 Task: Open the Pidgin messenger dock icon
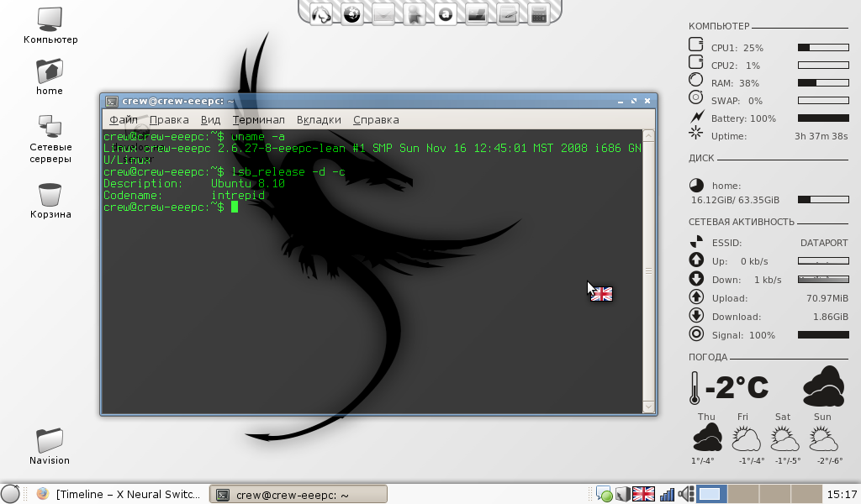tap(321, 13)
